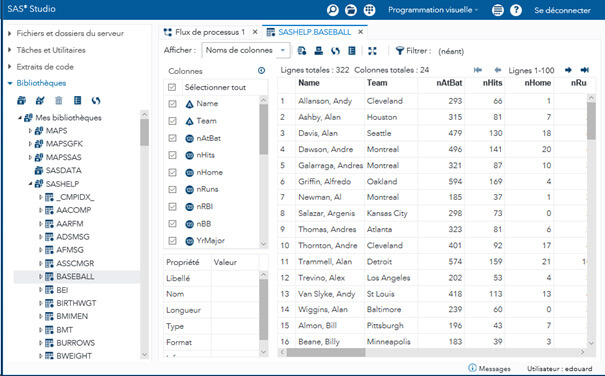Click the search icon in header
Viewport: 605px width, 376px height.
click(333, 10)
